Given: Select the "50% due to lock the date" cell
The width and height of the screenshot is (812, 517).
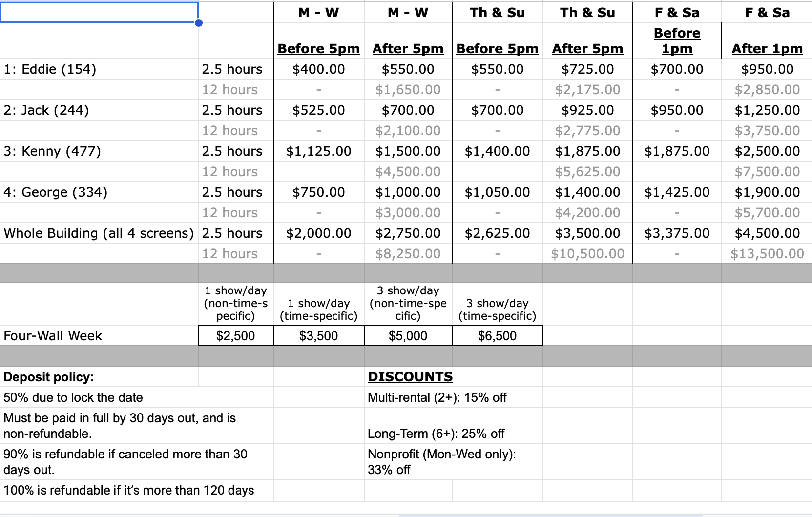Looking at the screenshot, I should tap(73, 397).
